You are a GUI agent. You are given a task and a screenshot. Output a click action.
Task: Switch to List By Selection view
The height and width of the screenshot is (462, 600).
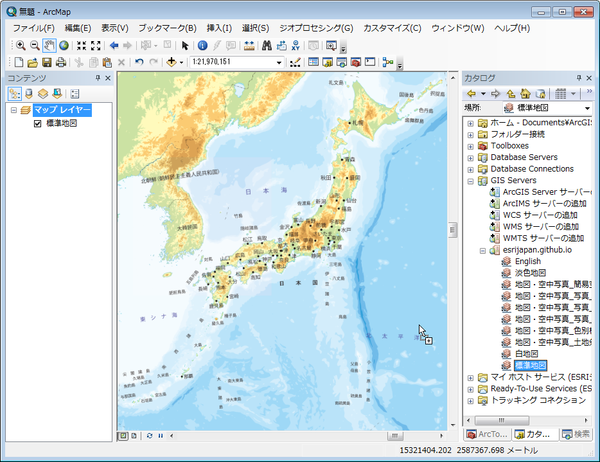click(57, 94)
